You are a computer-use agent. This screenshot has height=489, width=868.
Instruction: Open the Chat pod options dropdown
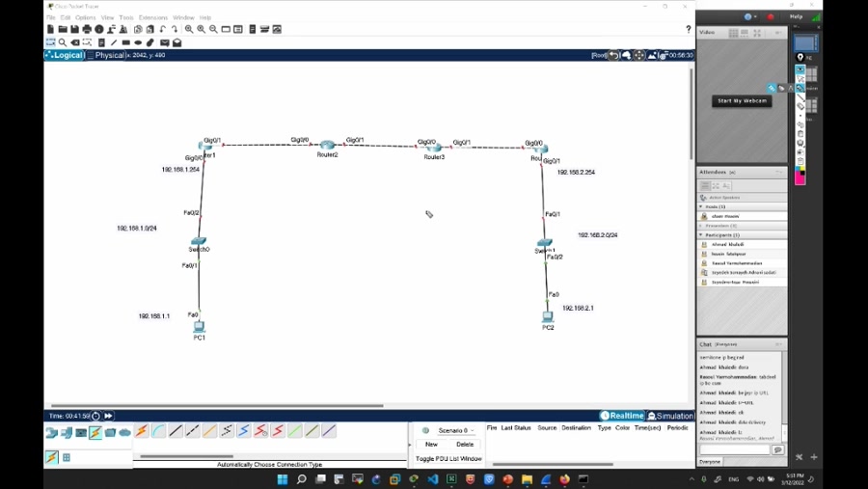[x=778, y=344]
